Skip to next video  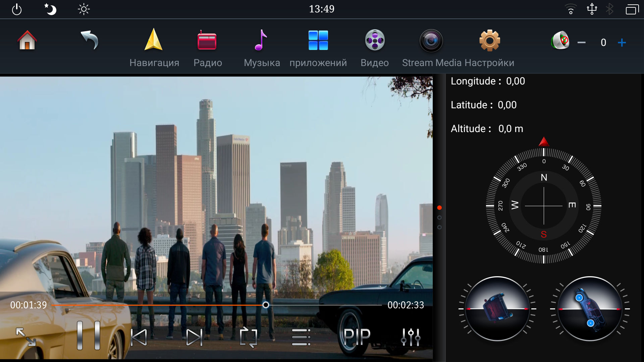tap(194, 337)
